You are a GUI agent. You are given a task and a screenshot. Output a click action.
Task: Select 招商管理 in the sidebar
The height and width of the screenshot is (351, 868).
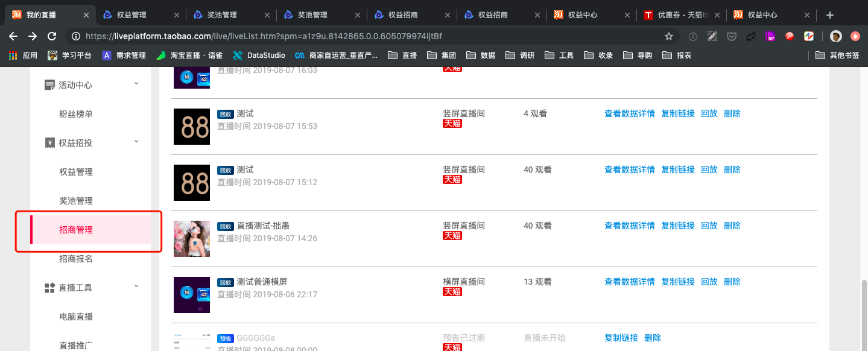[90, 230]
